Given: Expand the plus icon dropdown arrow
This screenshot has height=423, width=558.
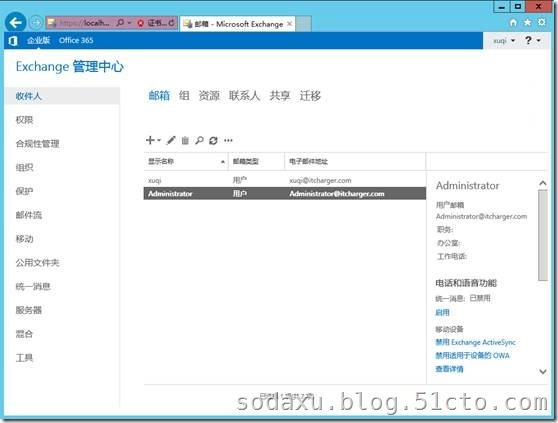Looking at the screenshot, I should pos(159,140).
